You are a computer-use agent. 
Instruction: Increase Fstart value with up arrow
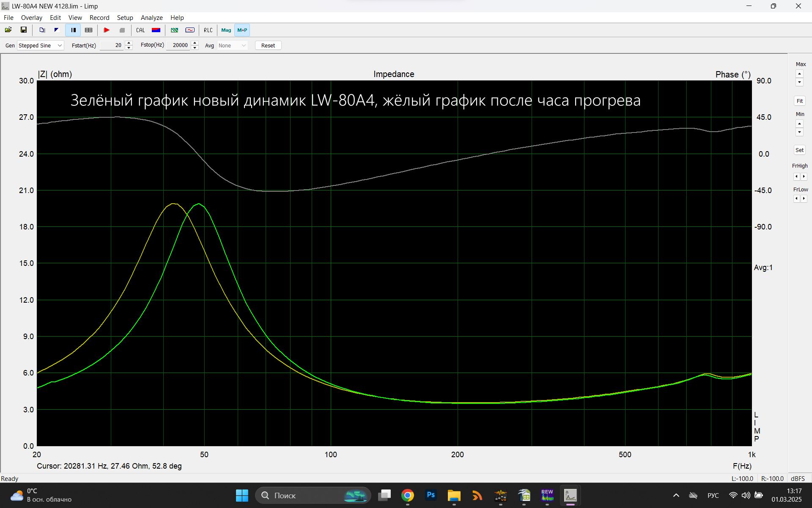point(129,43)
